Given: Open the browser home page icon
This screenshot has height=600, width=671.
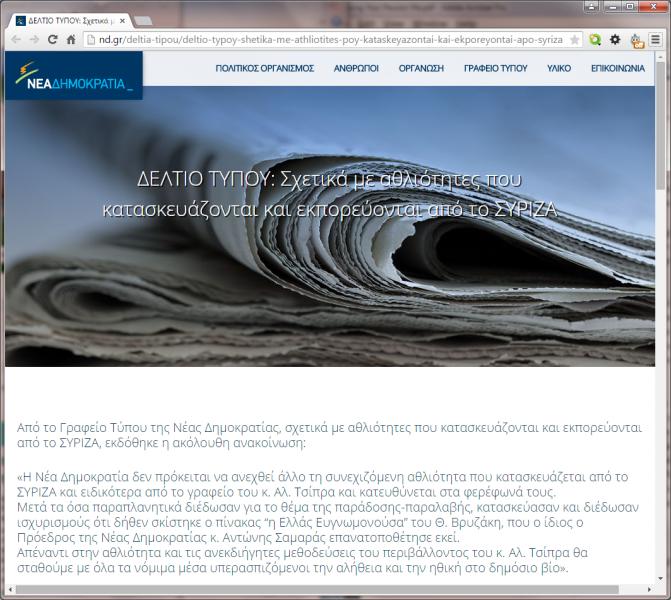Looking at the screenshot, I should 71,40.
